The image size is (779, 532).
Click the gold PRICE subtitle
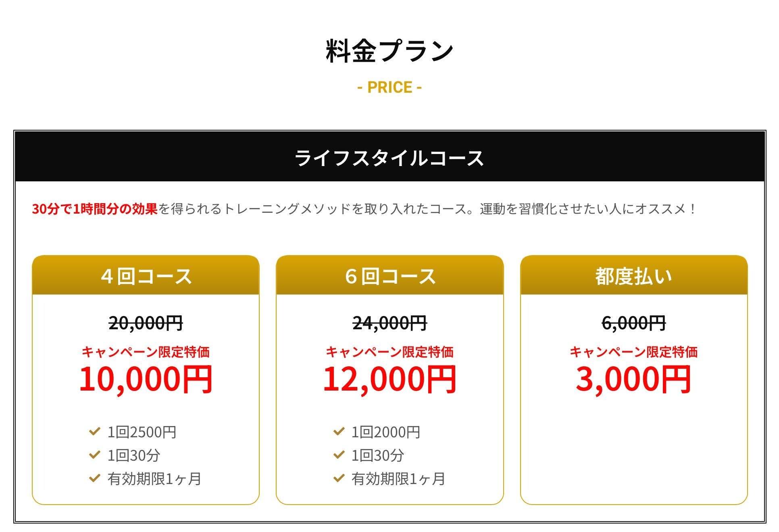tap(389, 87)
